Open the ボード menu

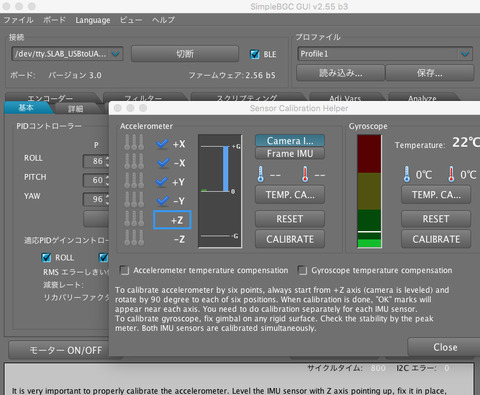(x=54, y=20)
